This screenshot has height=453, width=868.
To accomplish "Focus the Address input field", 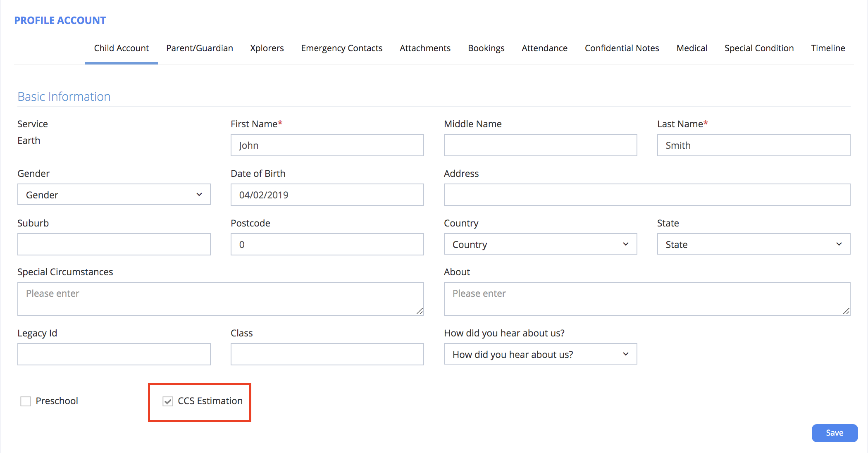I will pos(647,195).
